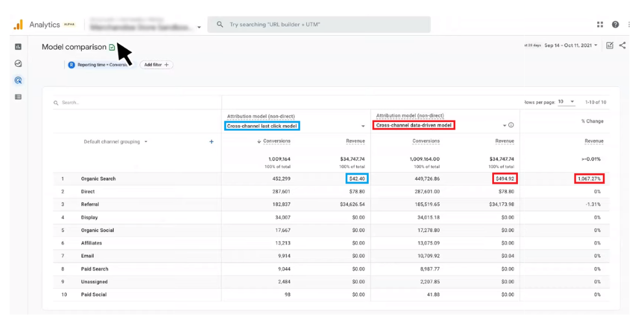The height and width of the screenshot is (332, 644).
Task: Click the Reporting time filter chip
Action: 99,65
